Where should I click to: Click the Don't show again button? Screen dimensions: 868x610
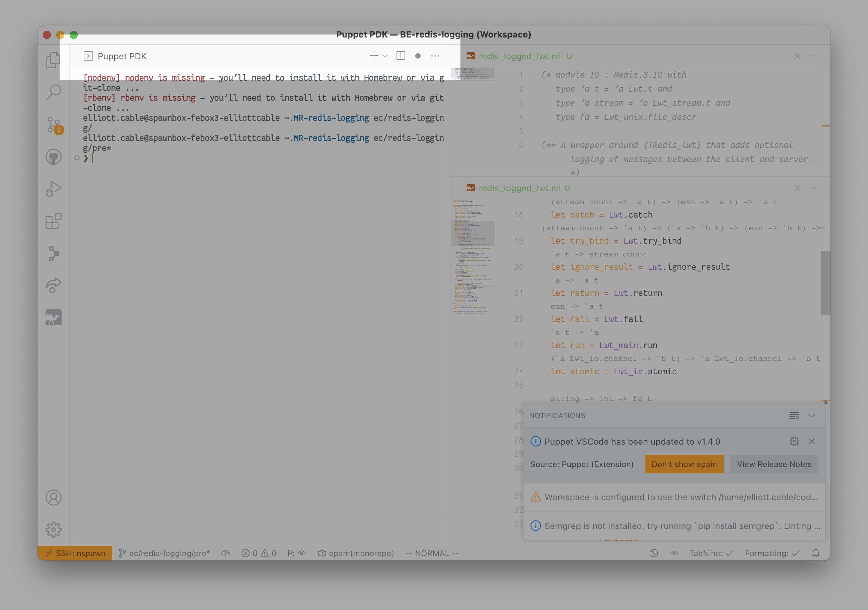tap(683, 464)
